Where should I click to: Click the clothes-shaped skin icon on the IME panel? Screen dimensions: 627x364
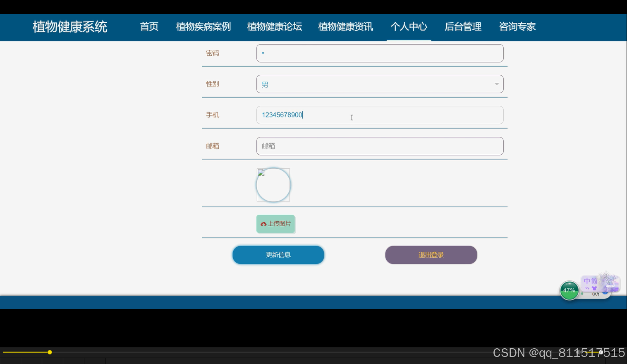click(595, 288)
